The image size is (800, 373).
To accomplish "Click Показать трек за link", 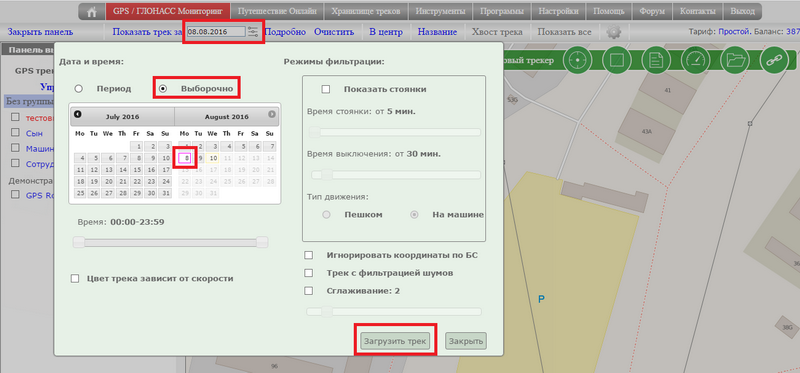I will [147, 32].
